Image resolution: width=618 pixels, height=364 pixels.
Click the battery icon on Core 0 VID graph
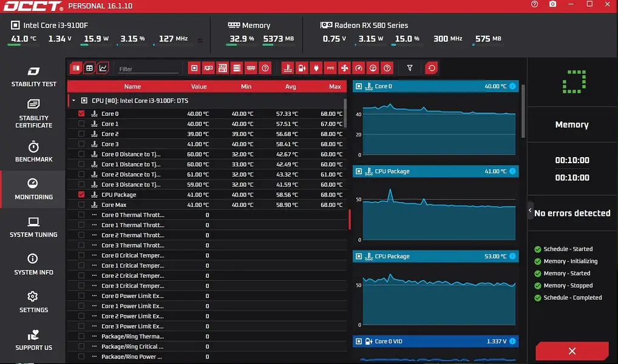pyautogui.click(x=369, y=341)
